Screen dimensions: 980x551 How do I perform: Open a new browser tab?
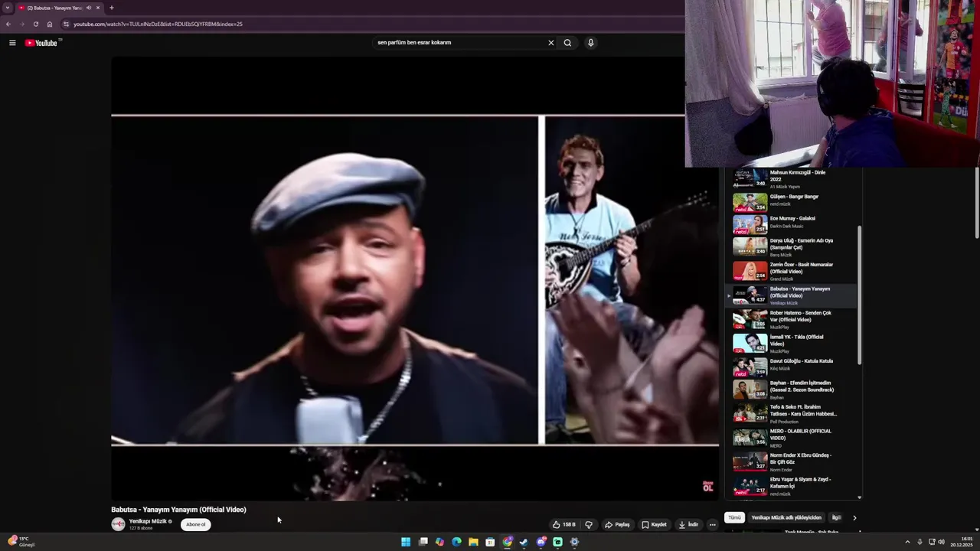coord(112,8)
